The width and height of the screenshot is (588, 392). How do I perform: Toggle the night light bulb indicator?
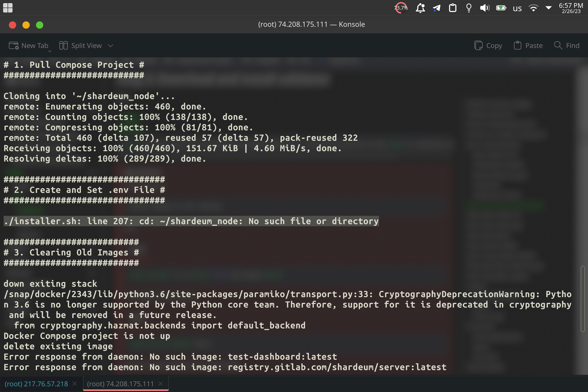tap(468, 8)
